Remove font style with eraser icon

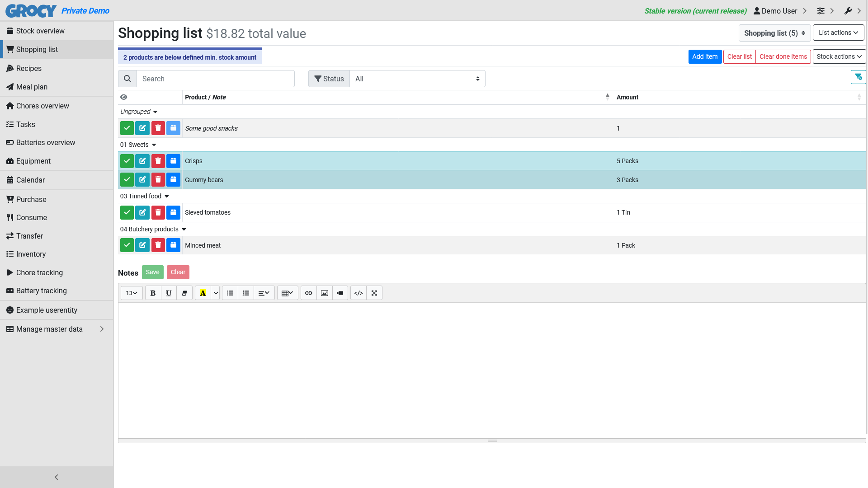pos(184,293)
